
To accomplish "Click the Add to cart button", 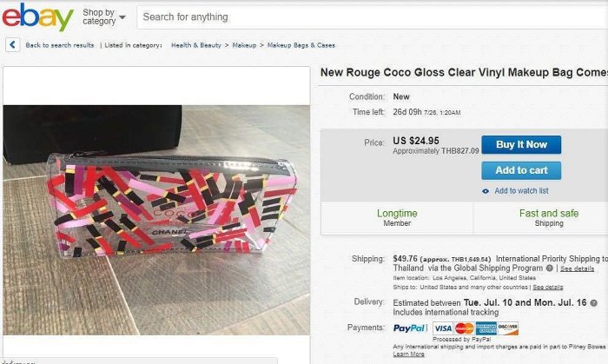I will pyautogui.click(x=521, y=170).
